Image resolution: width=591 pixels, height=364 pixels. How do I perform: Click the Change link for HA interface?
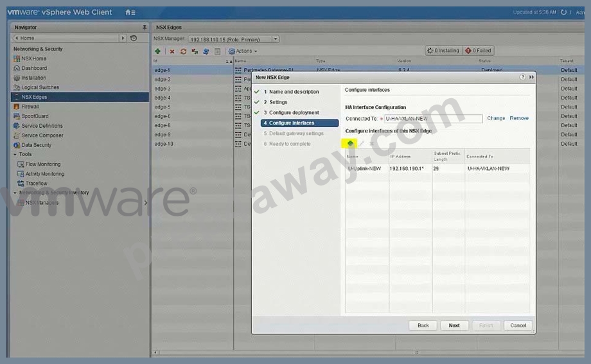tap(496, 118)
